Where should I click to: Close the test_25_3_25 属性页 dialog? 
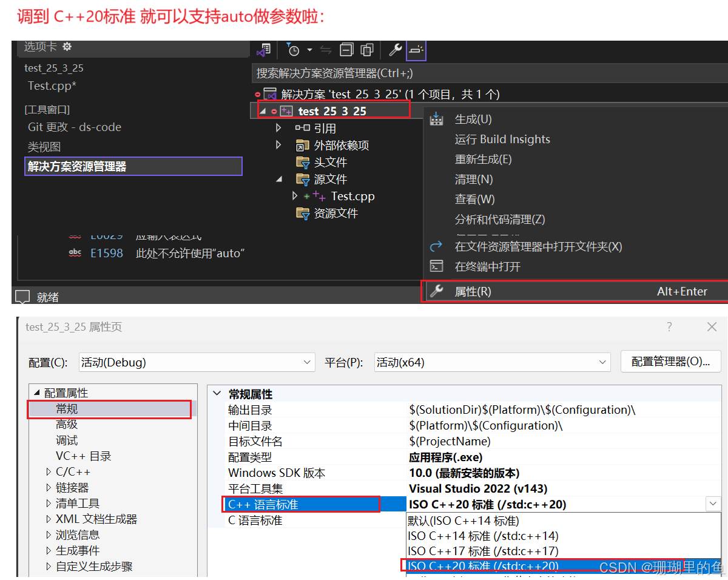(712, 327)
